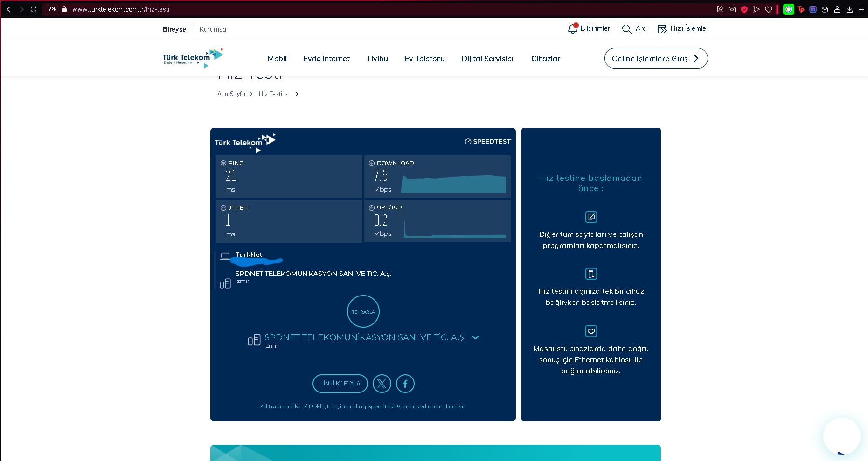The height and width of the screenshot is (461, 868).
Task: Click the TurkNet provider label
Action: [249, 255]
